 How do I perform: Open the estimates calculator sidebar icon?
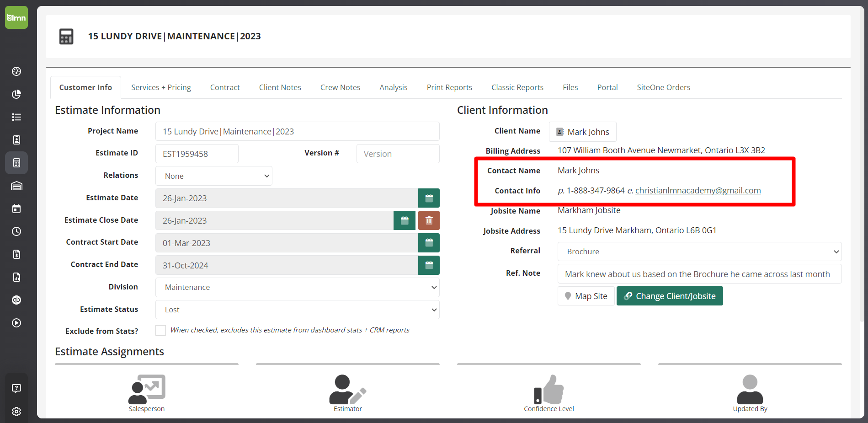pos(16,163)
